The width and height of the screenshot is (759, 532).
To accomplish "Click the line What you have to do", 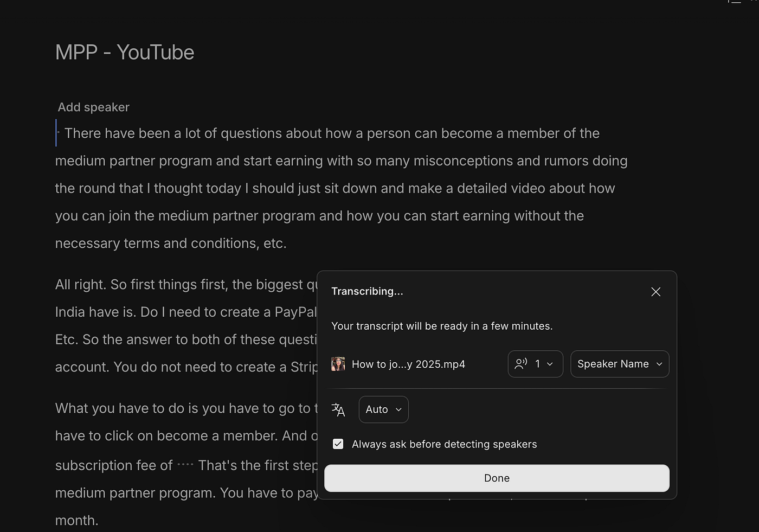I will tap(186, 408).
